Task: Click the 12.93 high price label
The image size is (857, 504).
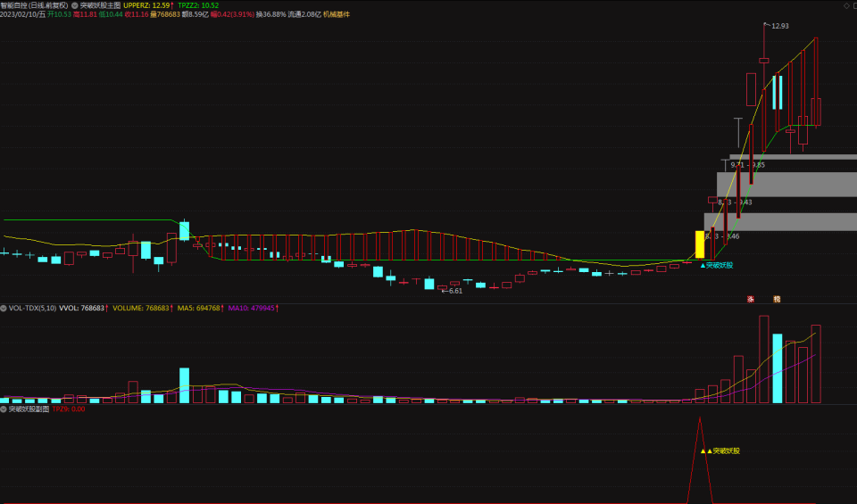Action: [x=780, y=26]
